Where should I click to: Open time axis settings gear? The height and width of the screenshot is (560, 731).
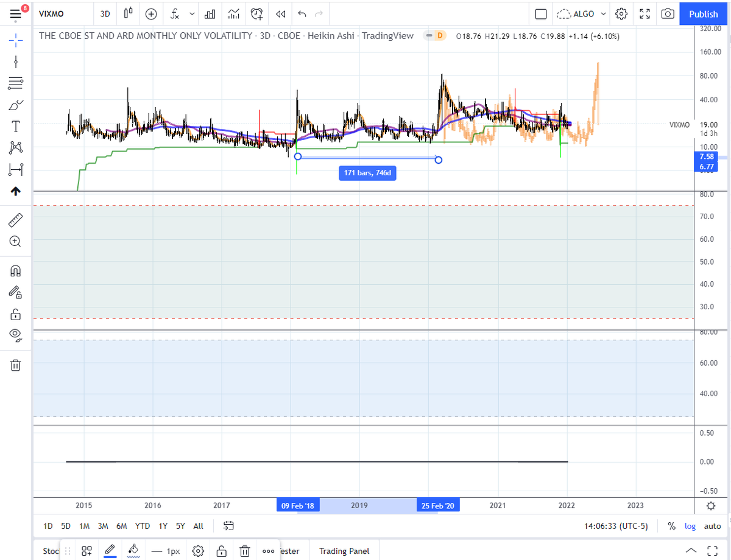[x=711, y=506]
